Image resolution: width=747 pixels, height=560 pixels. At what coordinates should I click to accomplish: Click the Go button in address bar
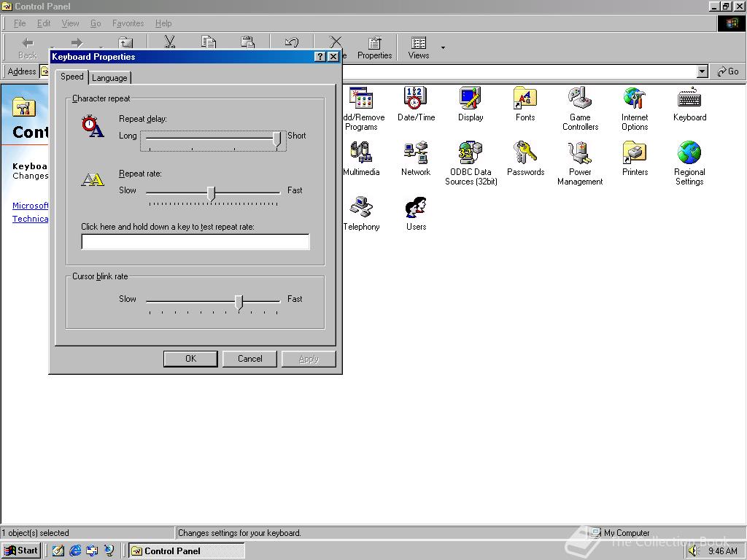click(x=728, y=71)
